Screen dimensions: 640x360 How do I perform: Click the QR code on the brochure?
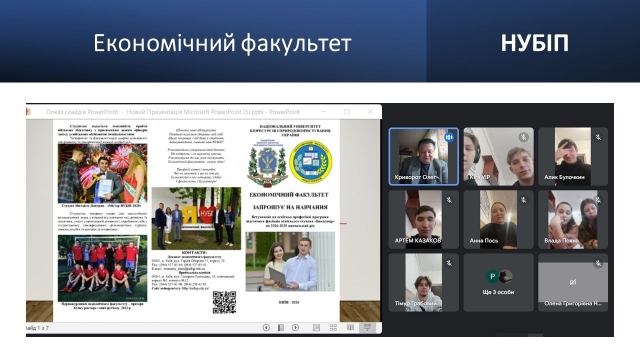(x=224, y=302)
